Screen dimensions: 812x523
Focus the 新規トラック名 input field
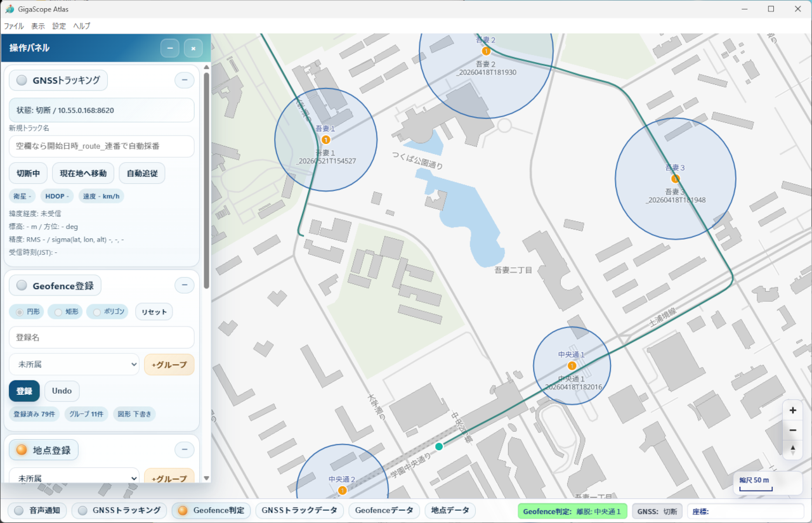[101, 146]
